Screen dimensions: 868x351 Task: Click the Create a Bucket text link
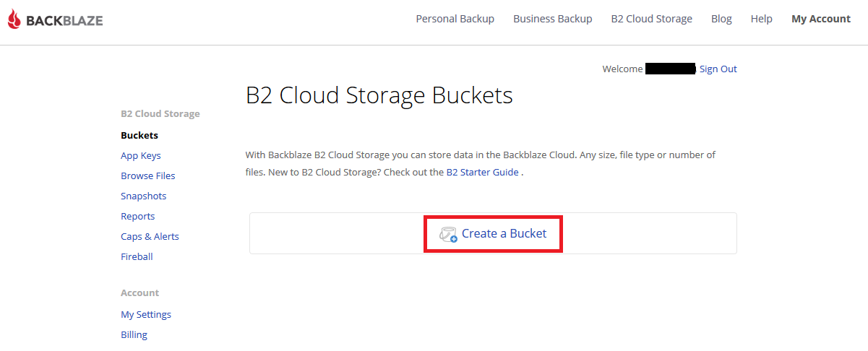504,233
